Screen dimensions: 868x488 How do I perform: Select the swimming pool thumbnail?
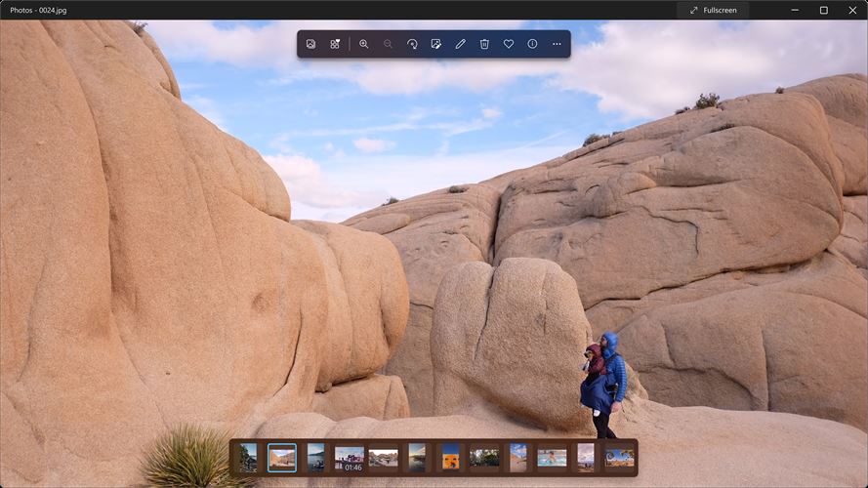tap(552, 458)
